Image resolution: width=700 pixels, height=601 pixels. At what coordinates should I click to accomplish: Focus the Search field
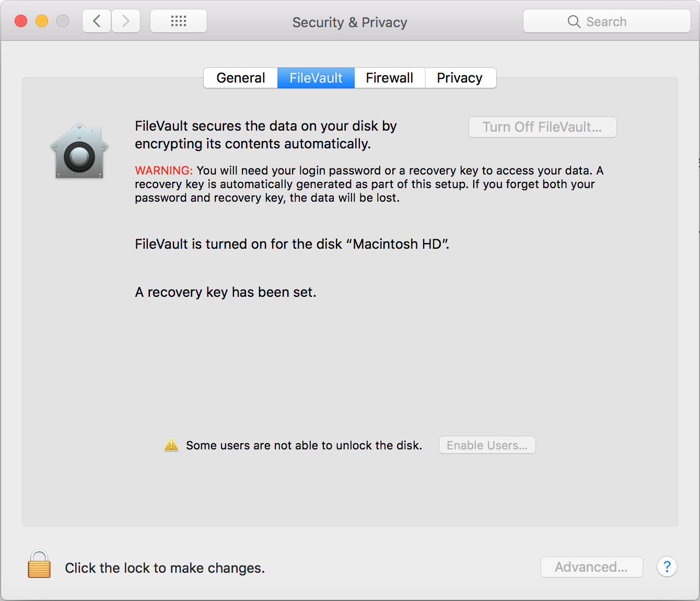pos(607,21)
